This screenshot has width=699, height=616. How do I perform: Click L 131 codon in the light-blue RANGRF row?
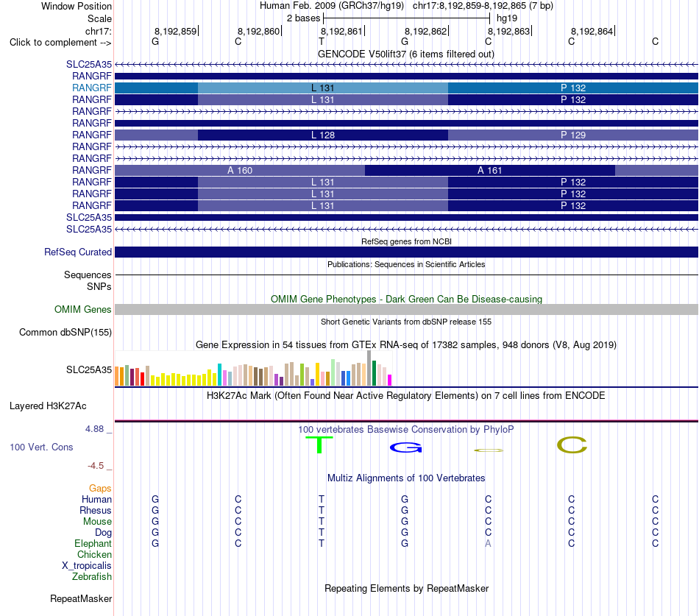click(323, 88)
